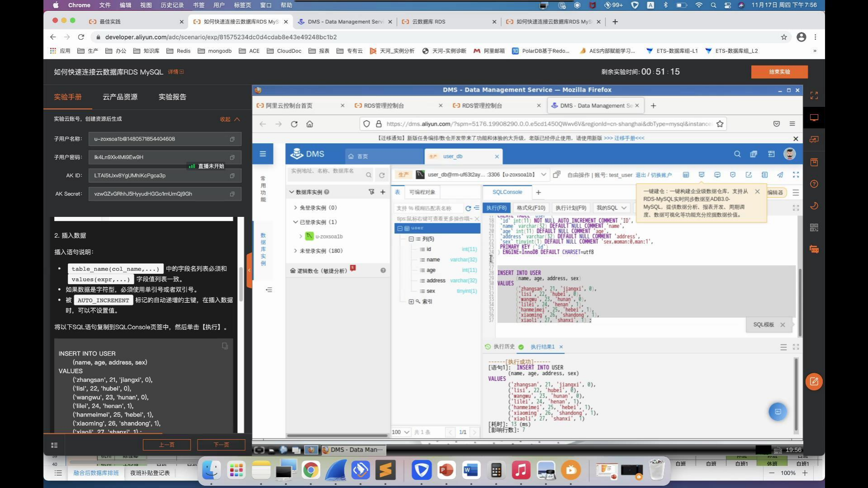
Task: Click the shield security toolbar icon
Action: tap(733, 175)
